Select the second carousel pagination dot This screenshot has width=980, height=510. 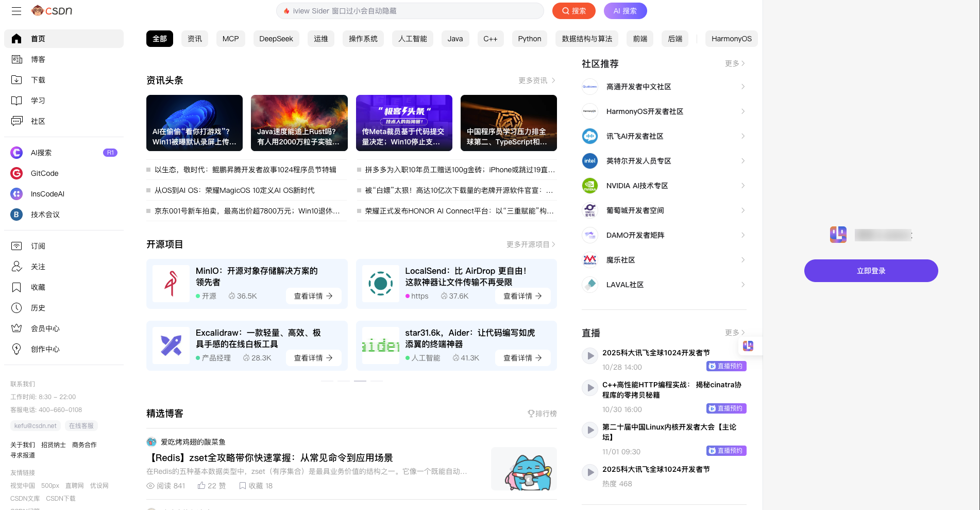343,381
